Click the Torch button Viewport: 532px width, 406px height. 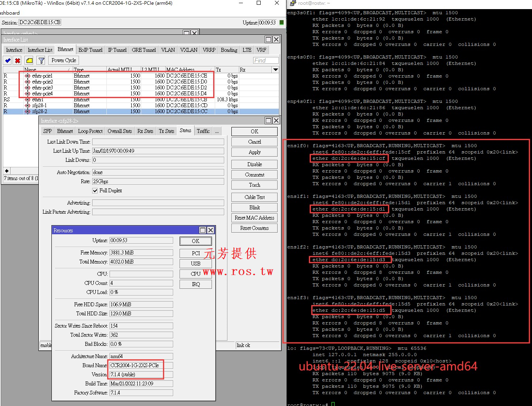[x=254, y=185]
